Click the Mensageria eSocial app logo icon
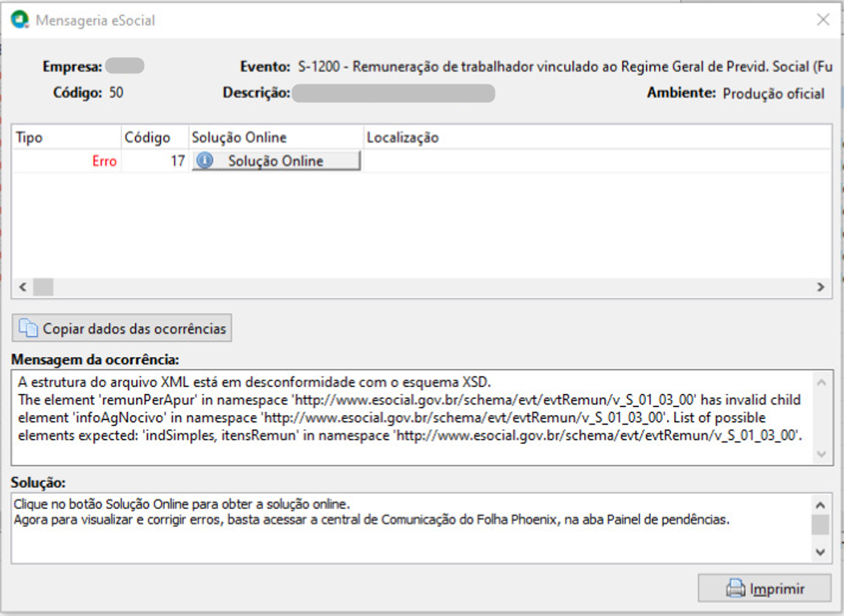The width and height of the screenshot is (844, 616). pos(20,20)
